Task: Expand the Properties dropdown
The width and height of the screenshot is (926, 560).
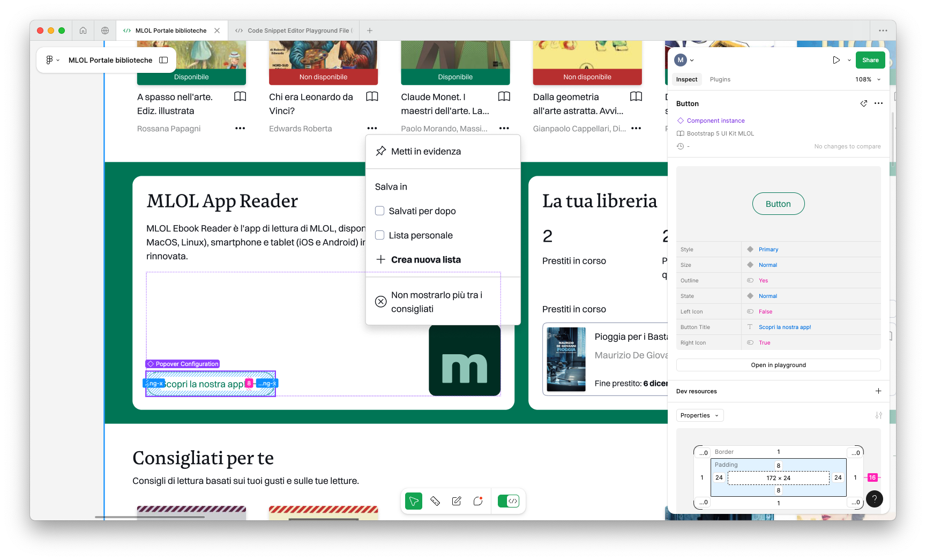Action: (699, 415)
